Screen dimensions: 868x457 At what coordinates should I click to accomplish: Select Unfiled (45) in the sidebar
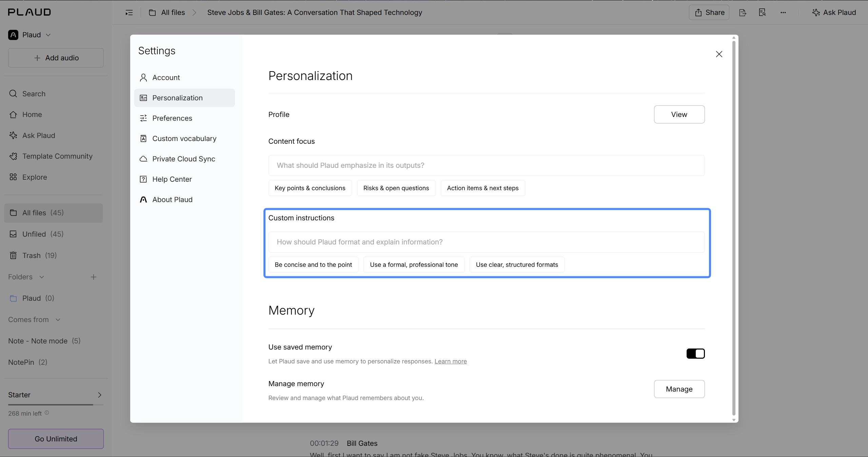pyautogui.click(x=53, y=234)
